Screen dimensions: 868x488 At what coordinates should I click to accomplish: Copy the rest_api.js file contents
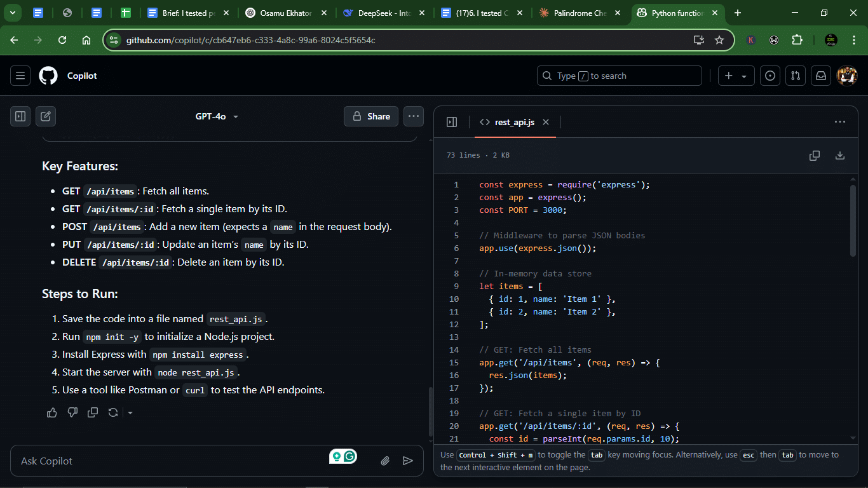tap(815, 156)
